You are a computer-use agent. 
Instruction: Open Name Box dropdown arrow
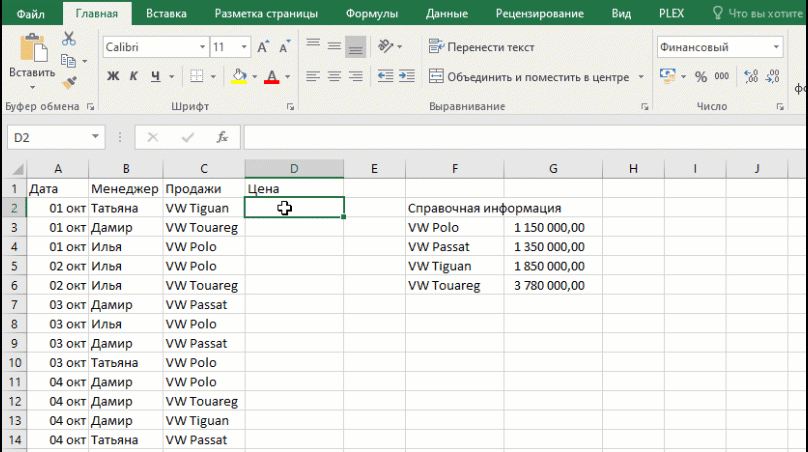[x=95, y=137]
